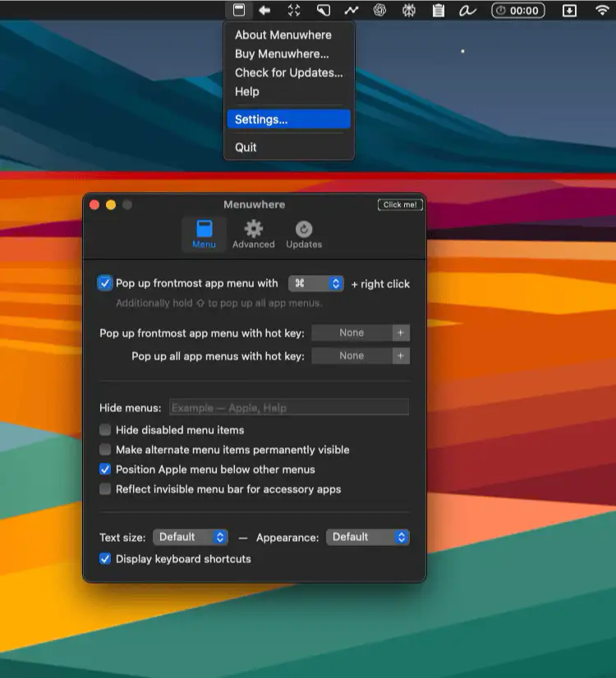Switch to the Updates tab
Image resolution: width=616 pixels, height=678 pixels.
click(x=304, y=235)
